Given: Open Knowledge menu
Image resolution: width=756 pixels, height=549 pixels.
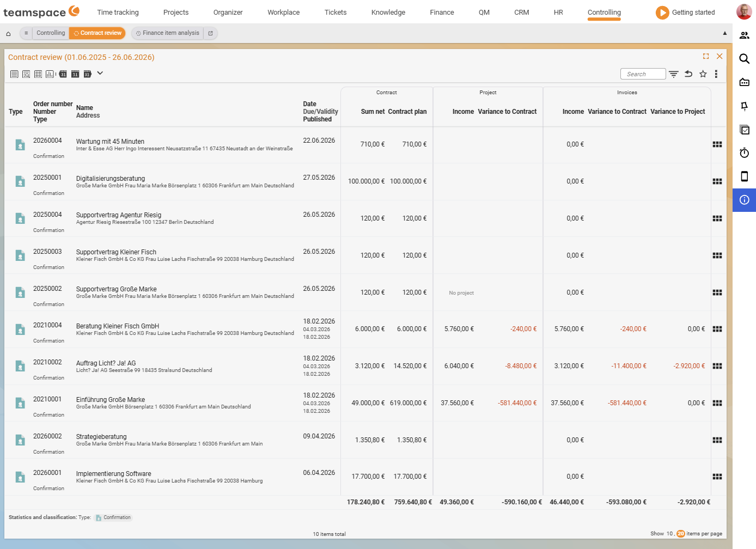Looking at the screenshot, I should click(388, 13).
